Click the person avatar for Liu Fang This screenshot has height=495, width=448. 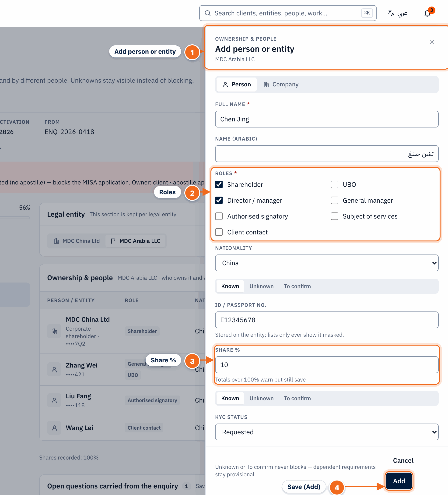[54, 400]
